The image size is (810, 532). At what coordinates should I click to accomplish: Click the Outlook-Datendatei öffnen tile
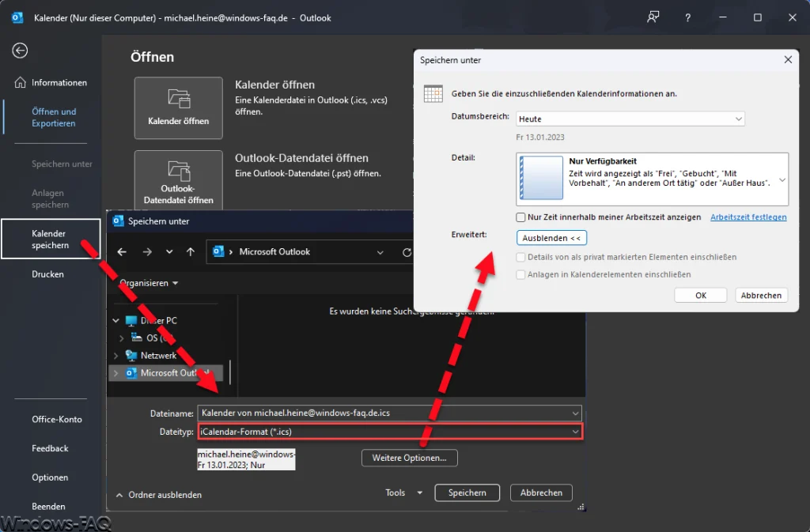(178, 180)
